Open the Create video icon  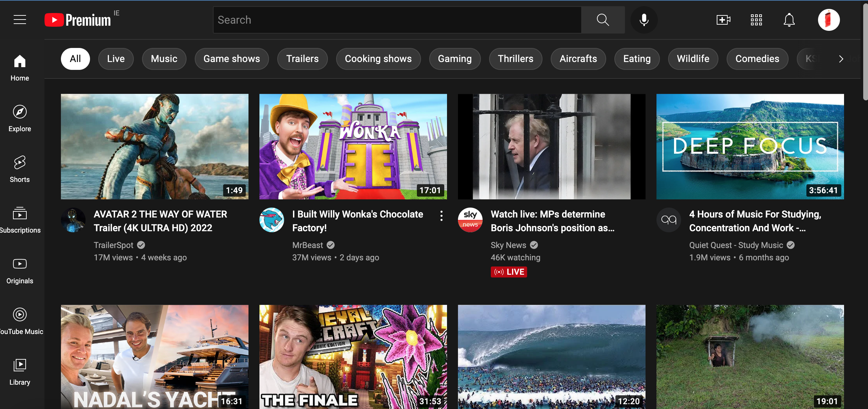723,20
